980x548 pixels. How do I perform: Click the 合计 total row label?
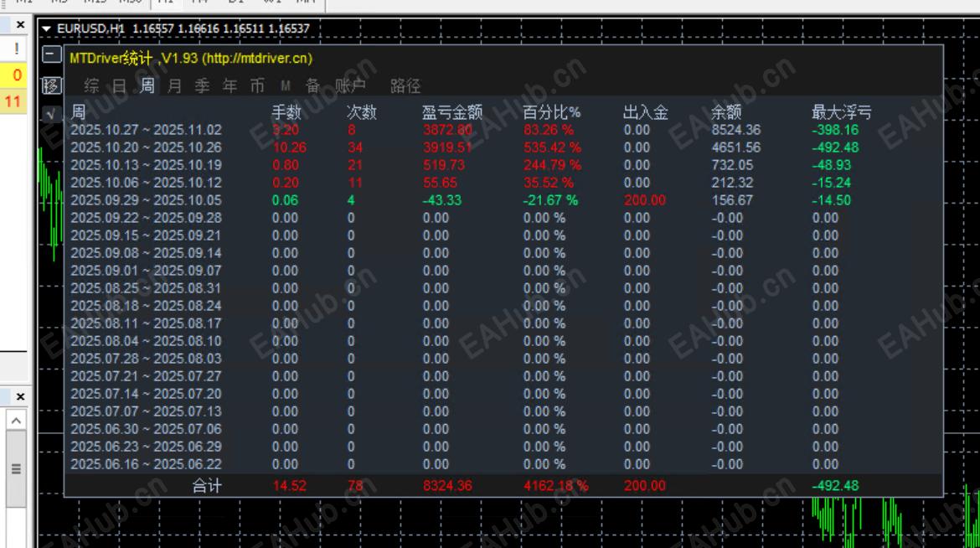[x=207, y=485]
